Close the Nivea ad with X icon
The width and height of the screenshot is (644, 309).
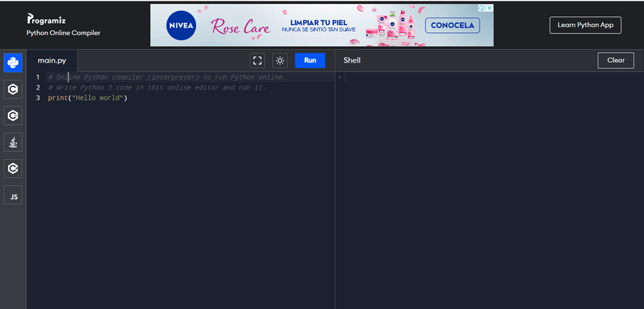pos(489,9)
